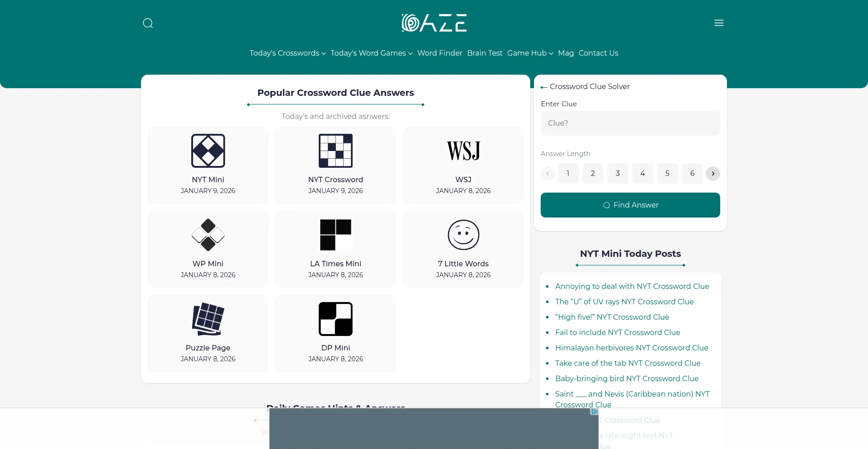The width and height of the screenshot is (868, 449).
Task: Select answer length 3
Action: point(618,173)
